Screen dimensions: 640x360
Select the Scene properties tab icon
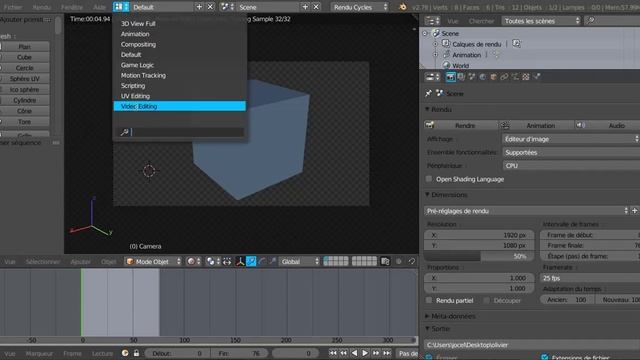point(472,77)
